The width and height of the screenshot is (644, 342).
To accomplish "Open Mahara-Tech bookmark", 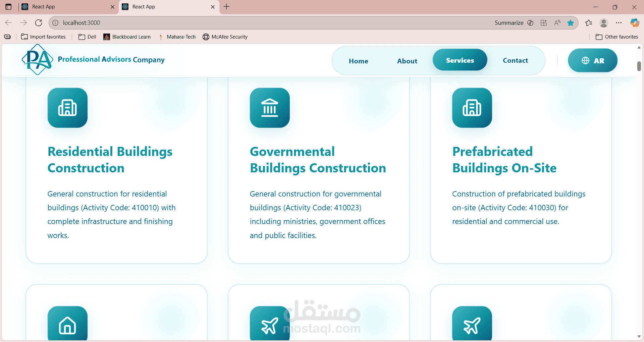I will pyautogui.click(x=177, y=37).
